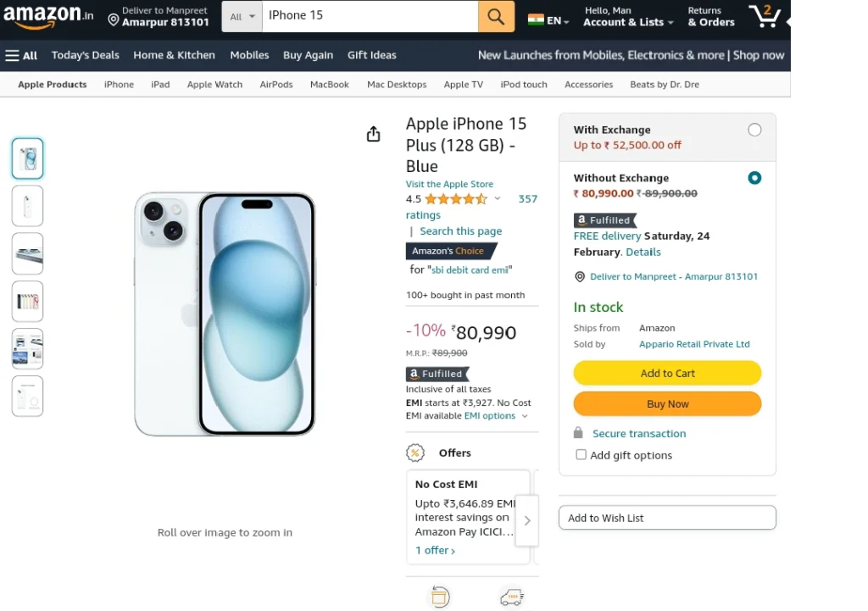Screen dimensions: 868x611
Task: Click next arrow on offers carousel
Action: (x=527, y=521)
